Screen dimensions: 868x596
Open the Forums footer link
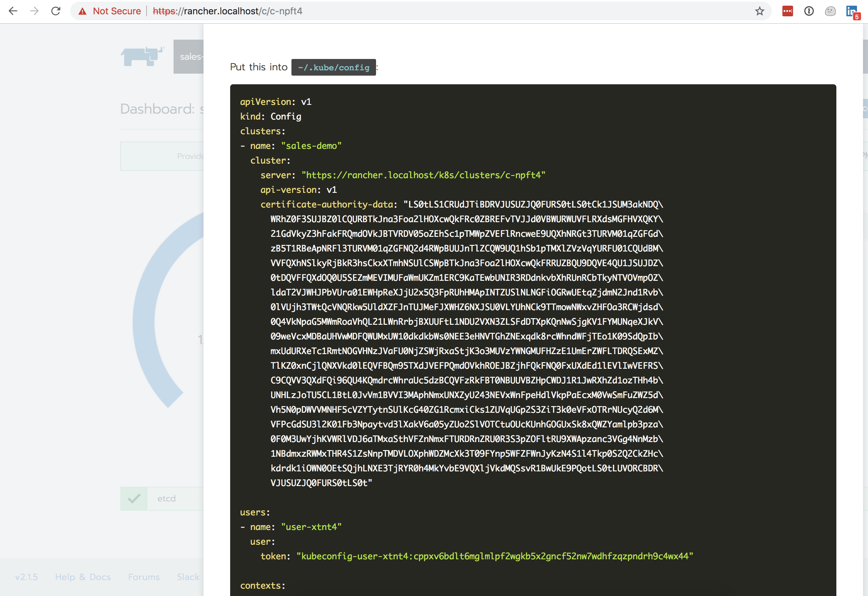point(144,577)
